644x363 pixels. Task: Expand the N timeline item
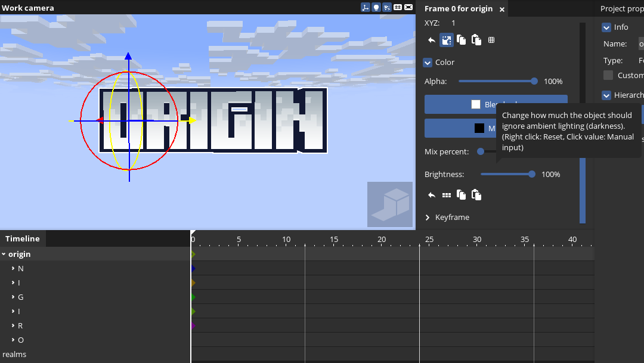[13, 269]
